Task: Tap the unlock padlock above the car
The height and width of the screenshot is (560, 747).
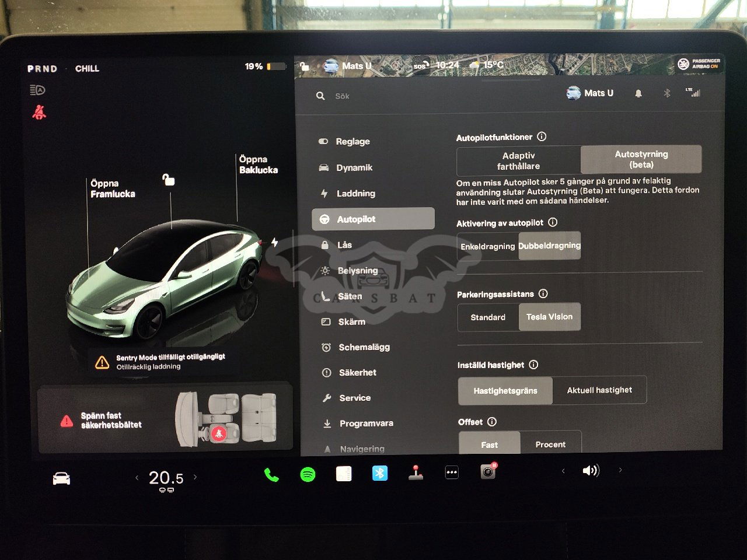Action: pyautogui.click(x=169, y=180)
